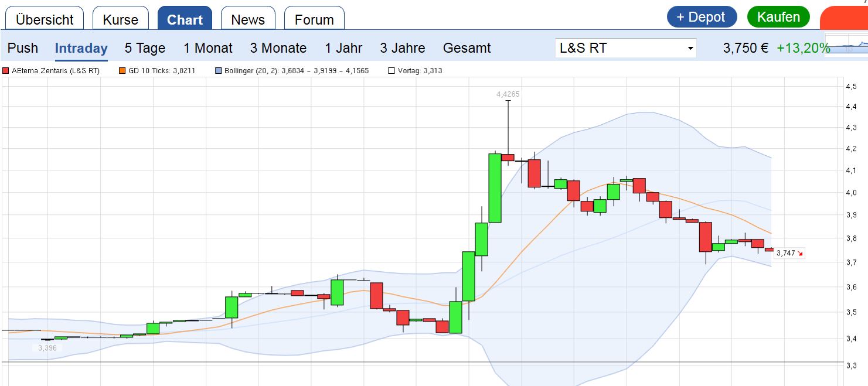This screenshot has width=868, height=386.
Task: Click the L&S RT dropdown arrow
Action: (x=690, y=49)
